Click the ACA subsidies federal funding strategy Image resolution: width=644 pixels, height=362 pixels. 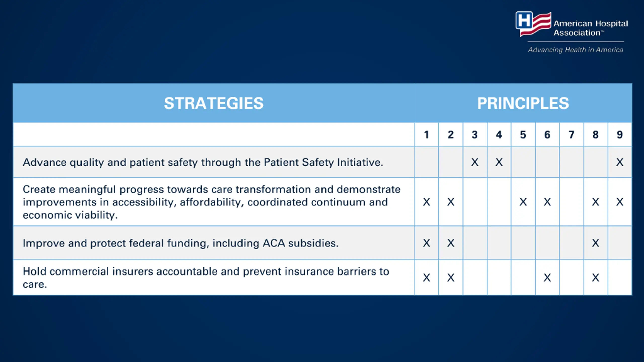181,243
